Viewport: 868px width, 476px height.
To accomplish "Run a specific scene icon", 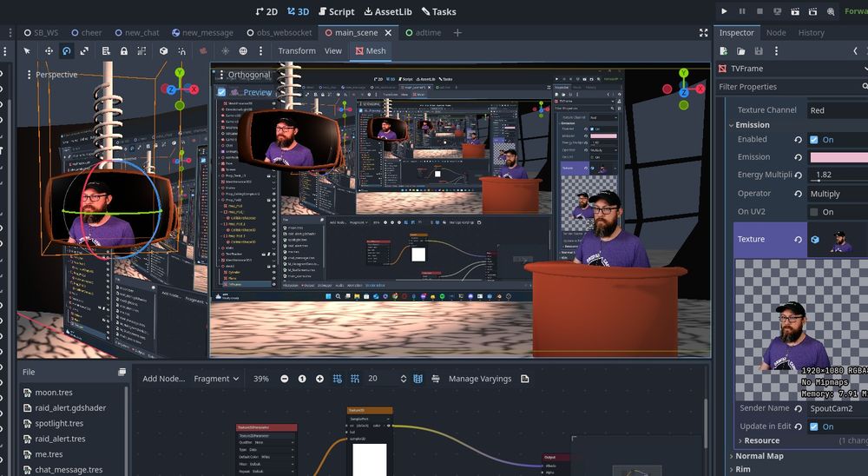I will (812, 11).
